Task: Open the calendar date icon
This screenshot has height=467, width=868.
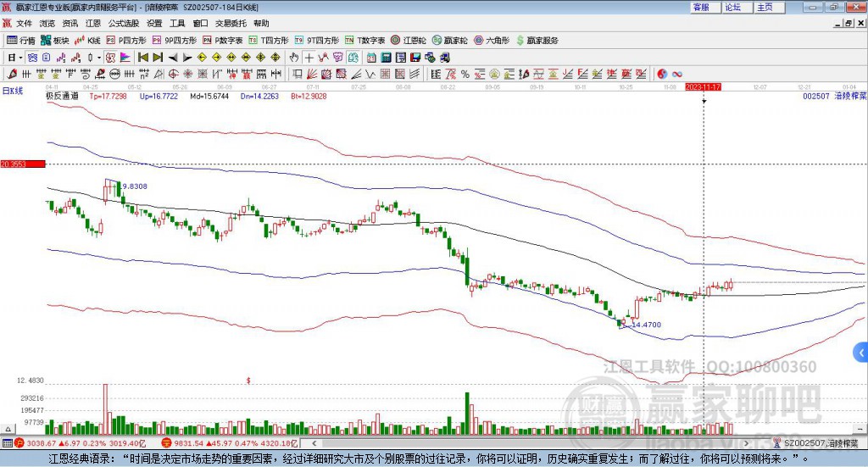Action: 371,58
